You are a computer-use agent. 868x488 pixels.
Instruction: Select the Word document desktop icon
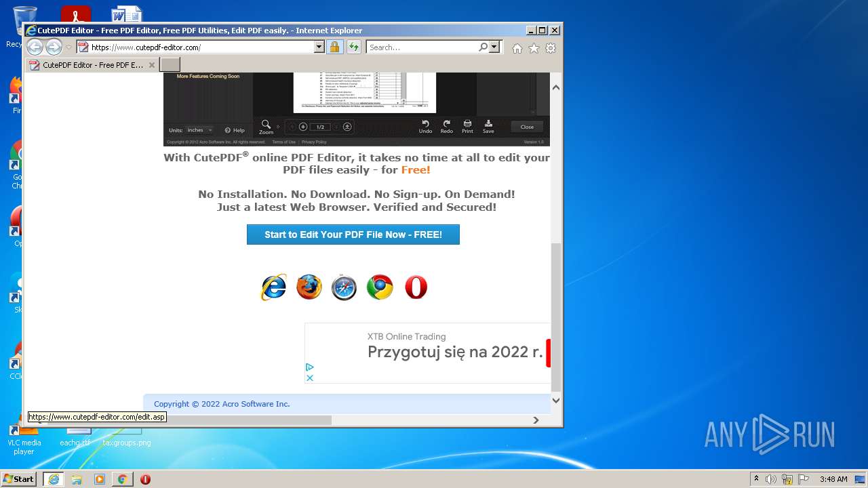127,14
